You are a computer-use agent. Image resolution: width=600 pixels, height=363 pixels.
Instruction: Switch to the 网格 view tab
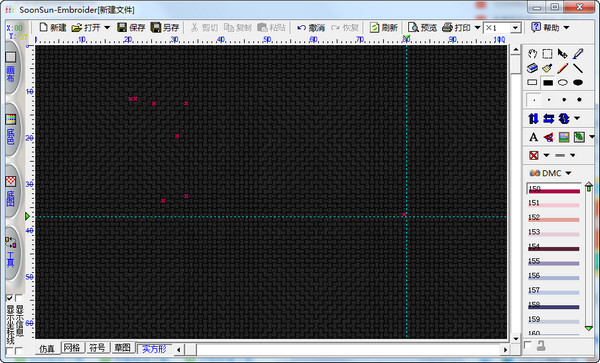point(72,348)
